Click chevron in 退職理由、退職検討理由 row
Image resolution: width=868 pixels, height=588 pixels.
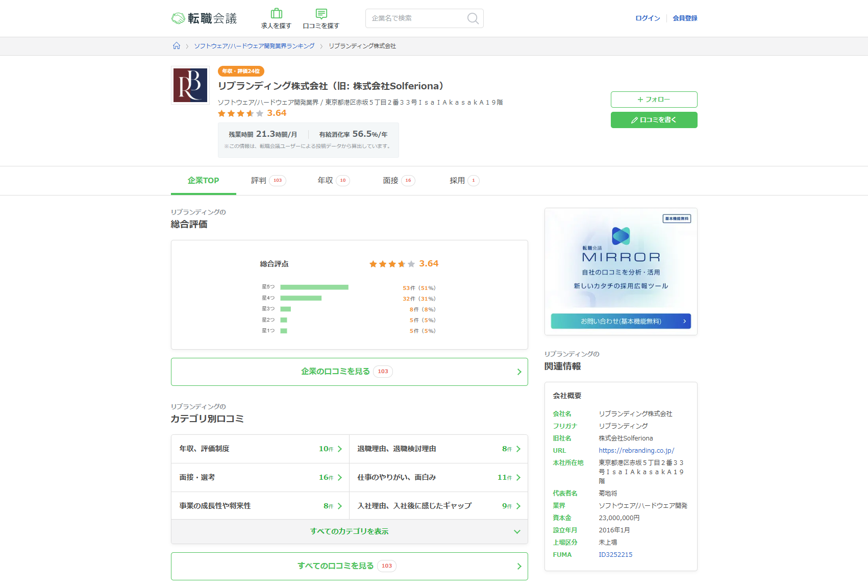click(518, 449)
